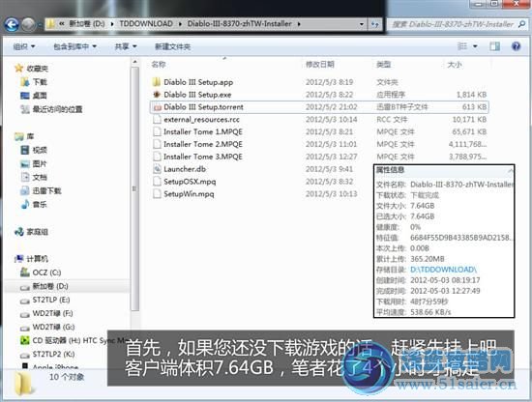The width and height of the screenshot is (532, 402).
Task: Select the Installer Tome 1.MPQE file
Action: coord(203,131)
